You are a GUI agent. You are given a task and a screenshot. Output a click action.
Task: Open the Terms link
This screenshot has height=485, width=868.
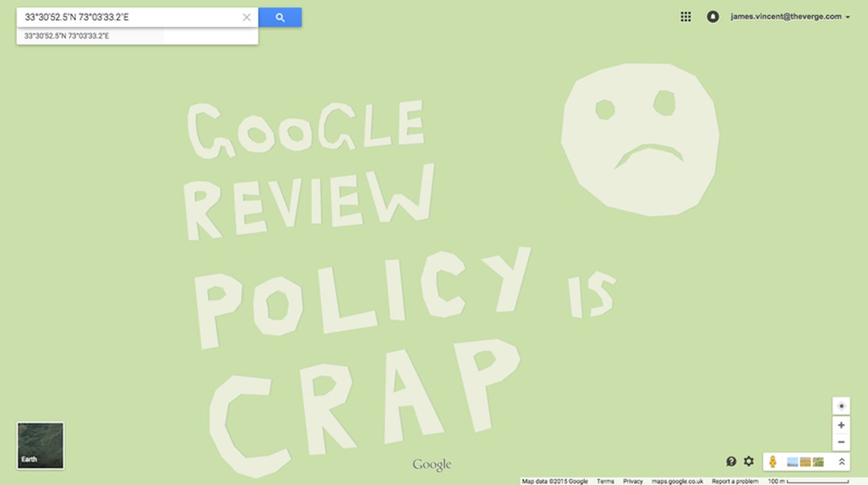click(x=605, y=481)
